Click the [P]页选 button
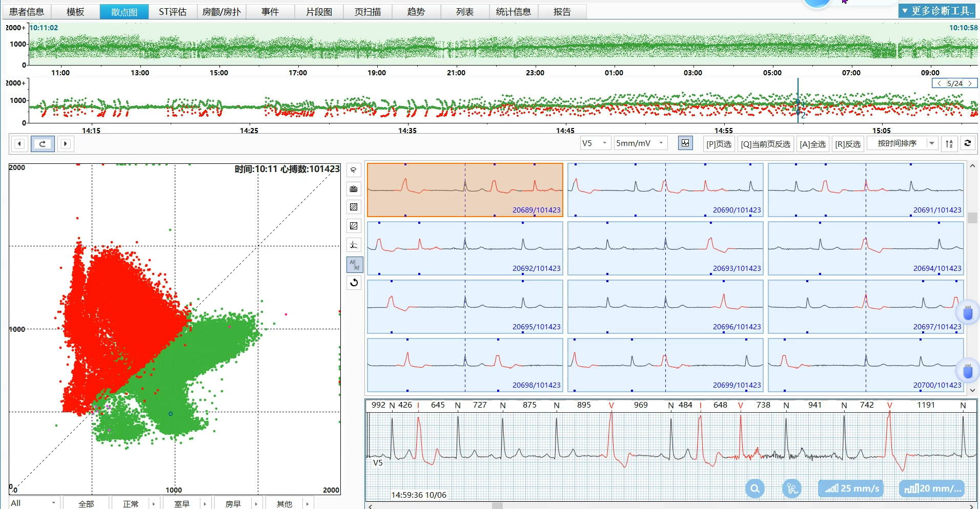The image size is (980, 509). click(719, 144)
